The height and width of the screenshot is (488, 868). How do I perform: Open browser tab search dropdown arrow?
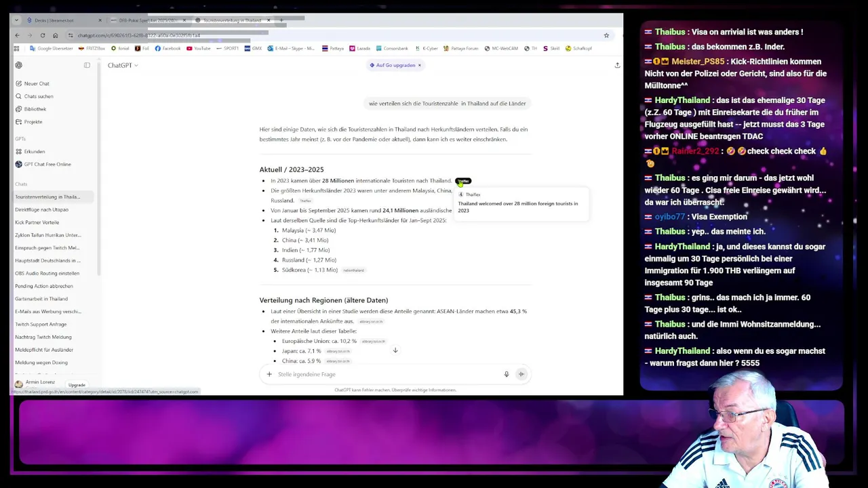[x=16, y=20]
